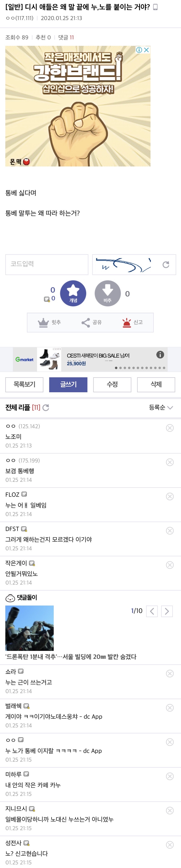
Task: Edit the post using 수정
Action: 113,385
